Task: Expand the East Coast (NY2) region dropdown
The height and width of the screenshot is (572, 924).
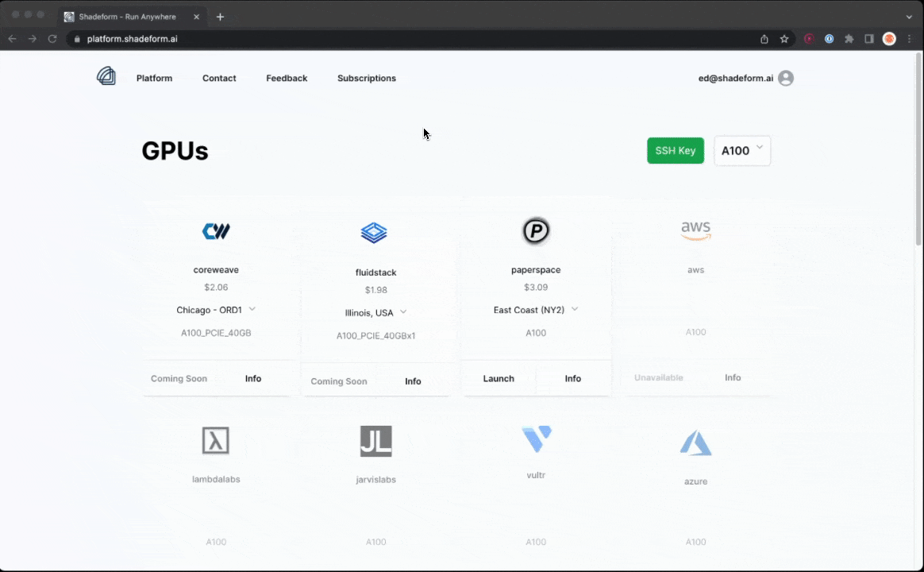Action: pos(536,310)
